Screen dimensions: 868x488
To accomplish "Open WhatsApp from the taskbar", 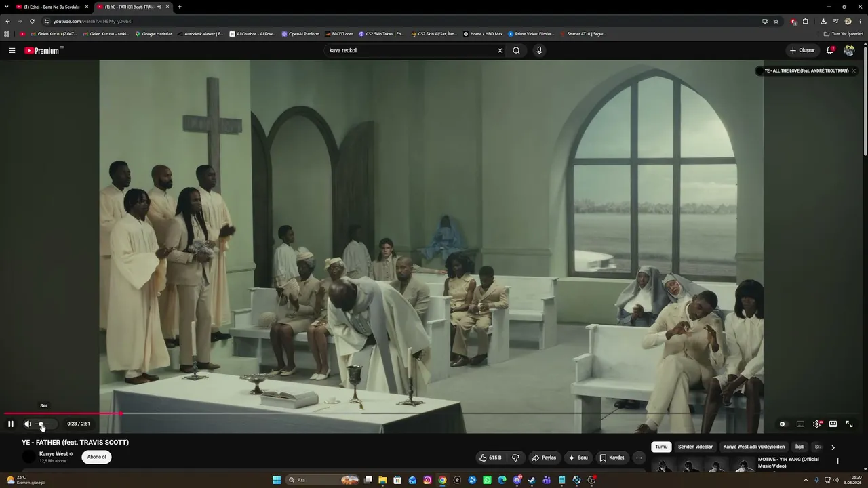I will (487, 481).
